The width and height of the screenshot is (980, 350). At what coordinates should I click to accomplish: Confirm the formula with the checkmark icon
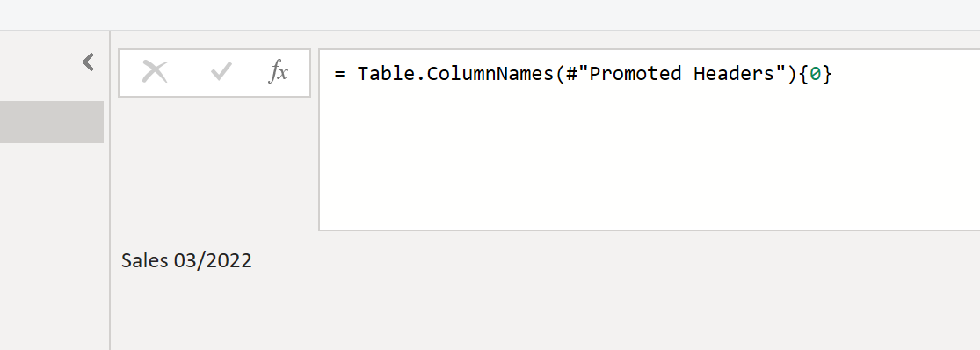(x=221, y=72)
